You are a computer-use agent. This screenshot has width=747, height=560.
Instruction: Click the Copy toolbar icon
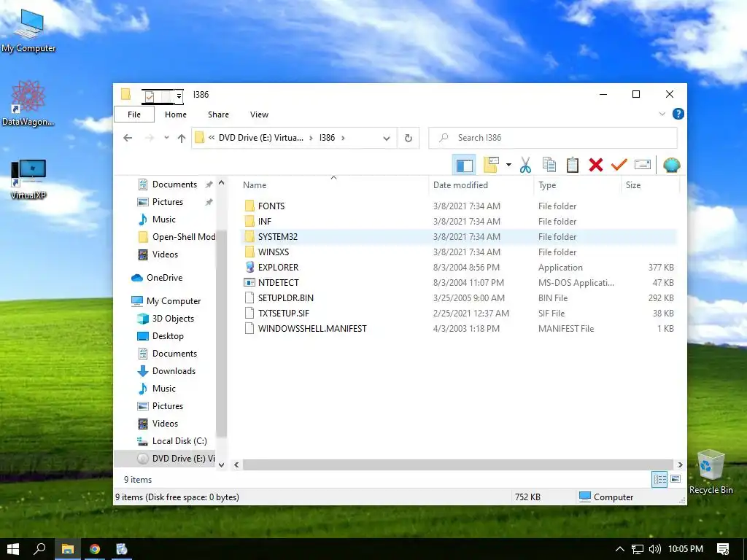click(549, 166)
